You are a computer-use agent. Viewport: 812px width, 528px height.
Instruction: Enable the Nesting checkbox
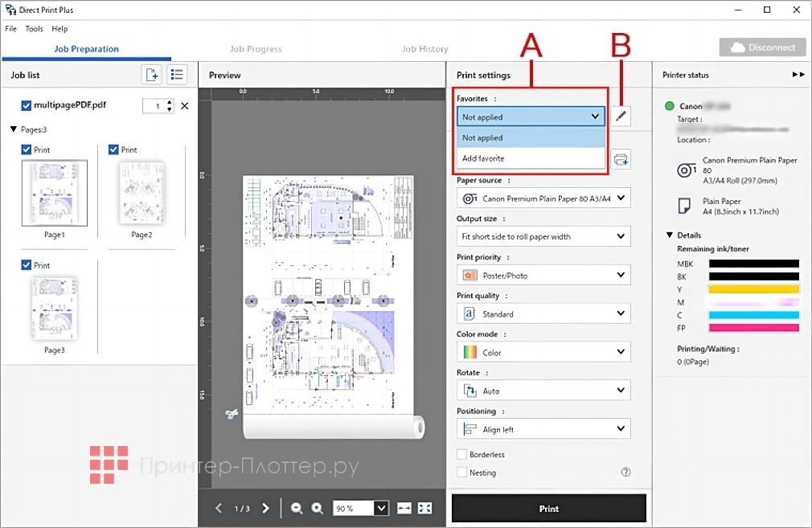461,473
